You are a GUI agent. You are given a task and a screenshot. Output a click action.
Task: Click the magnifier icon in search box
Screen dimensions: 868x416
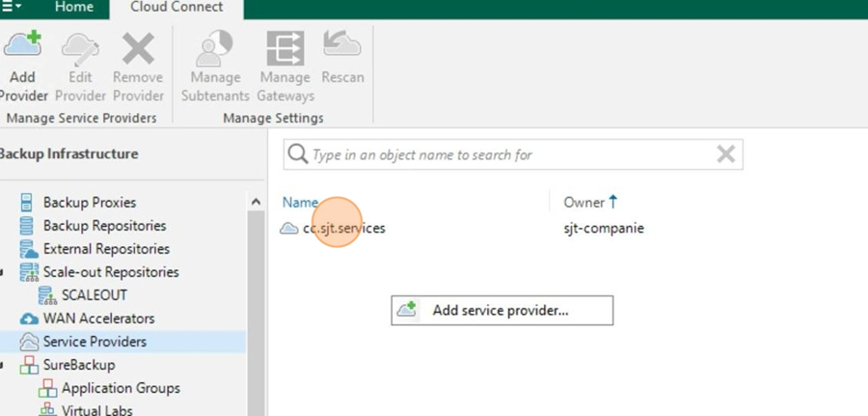click(x=298, y=154)
